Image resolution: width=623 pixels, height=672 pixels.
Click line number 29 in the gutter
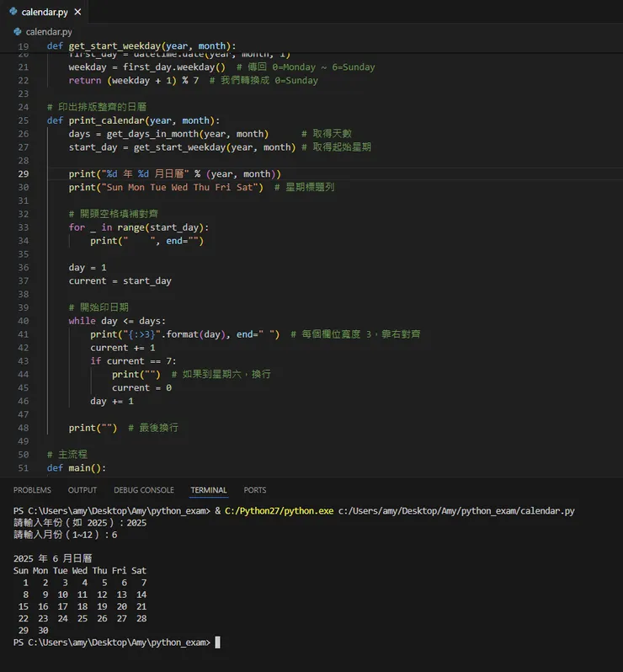coord(23,174)
